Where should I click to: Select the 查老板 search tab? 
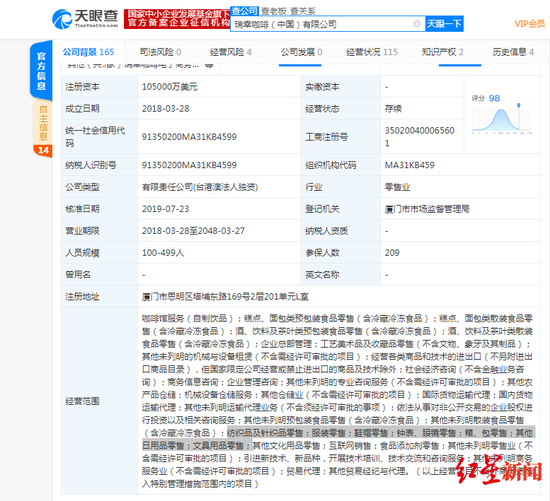274,11
